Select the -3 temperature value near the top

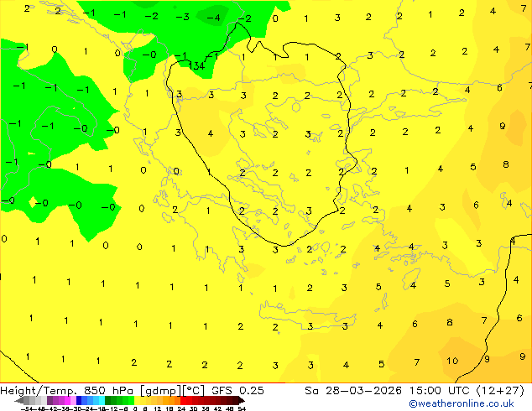[x=183, y=17]
